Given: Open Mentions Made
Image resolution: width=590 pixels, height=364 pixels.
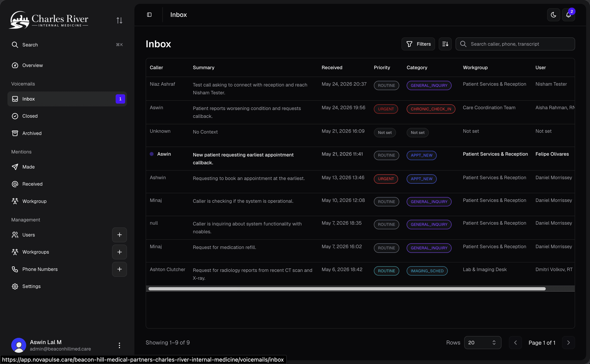Looking at the screenshot, I should point(67,167).
